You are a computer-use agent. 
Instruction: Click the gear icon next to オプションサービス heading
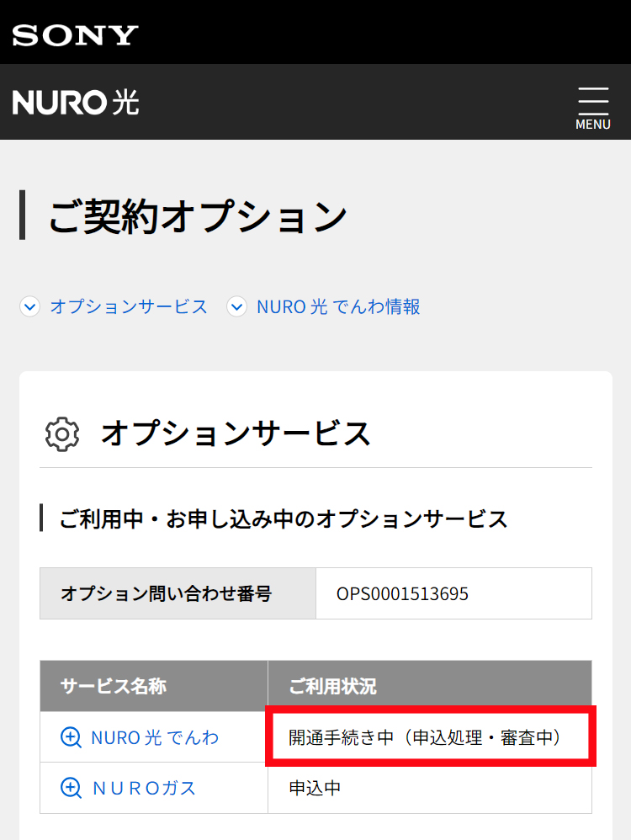pyautogui.click(x=62, y=434)
